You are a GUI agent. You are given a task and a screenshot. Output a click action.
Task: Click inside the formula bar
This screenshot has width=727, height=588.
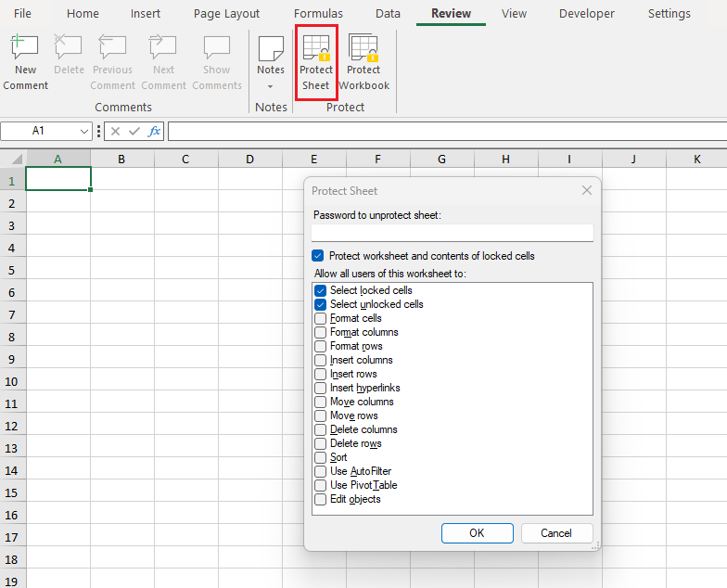click(447, 132)
